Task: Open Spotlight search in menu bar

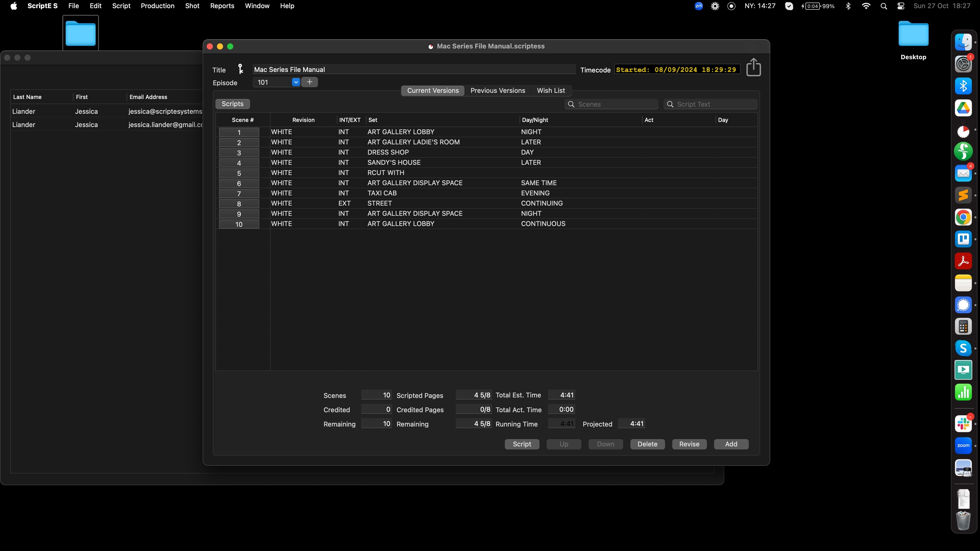Action: tap(884, 6)
